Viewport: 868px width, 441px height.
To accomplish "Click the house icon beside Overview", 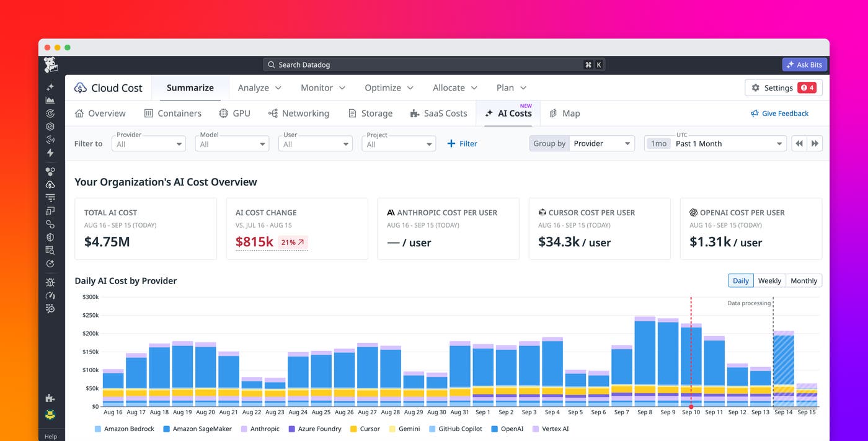I will [79, 114].
